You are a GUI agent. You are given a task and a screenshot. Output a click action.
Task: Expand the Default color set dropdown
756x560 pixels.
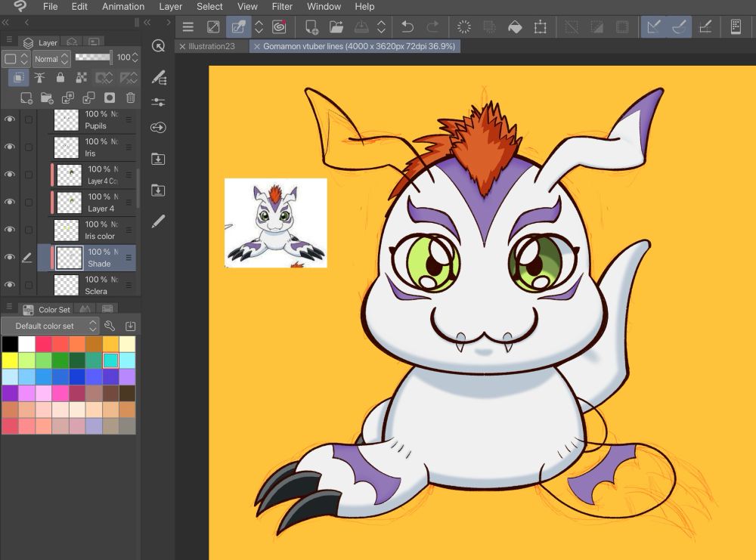[50, 326]
